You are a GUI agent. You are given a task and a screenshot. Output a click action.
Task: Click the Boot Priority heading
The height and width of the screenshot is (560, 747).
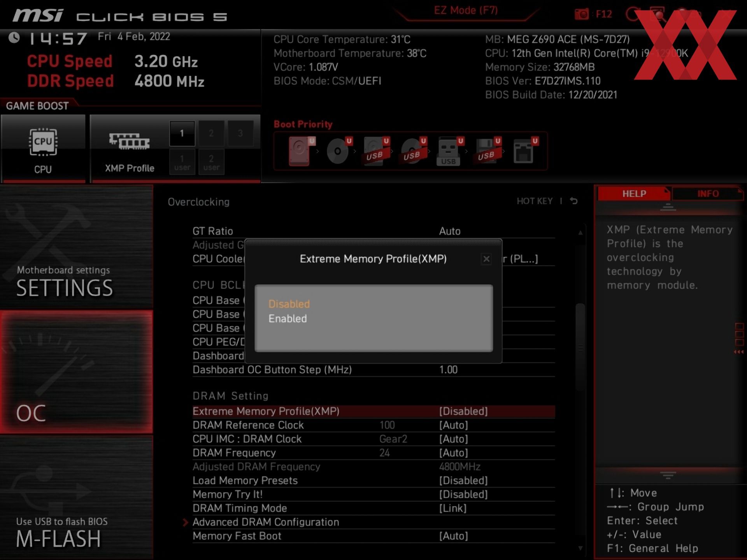point(303,124)
